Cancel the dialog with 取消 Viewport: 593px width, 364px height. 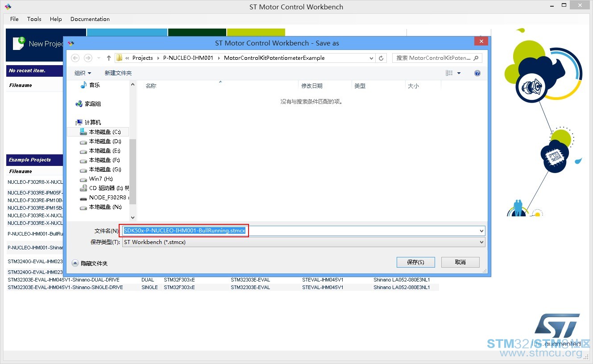point(460,262)
